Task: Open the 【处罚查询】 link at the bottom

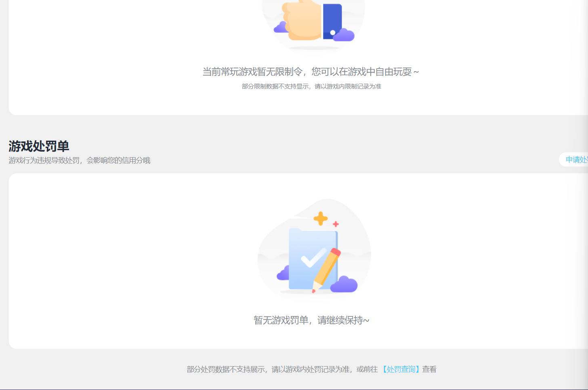Action: [401, 369]
